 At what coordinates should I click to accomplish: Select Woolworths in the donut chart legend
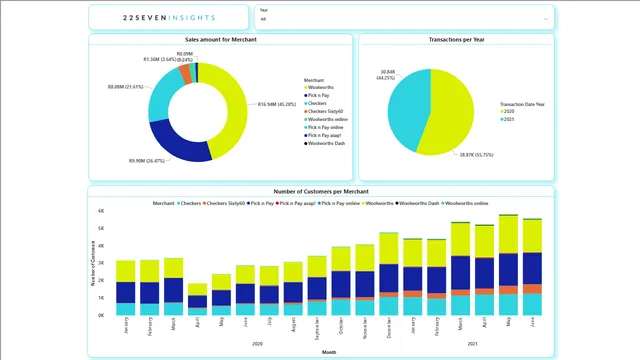click(x=319, y=87)
